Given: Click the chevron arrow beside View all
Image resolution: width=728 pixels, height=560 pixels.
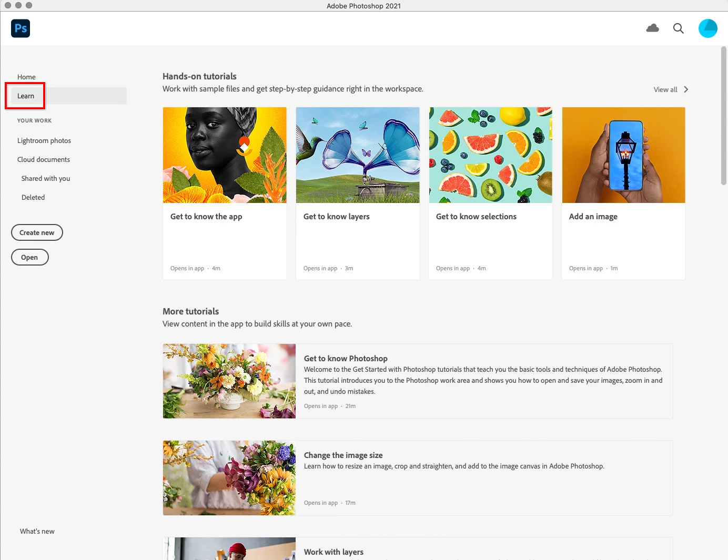Looking at the screenshot, I should (686, 89).
